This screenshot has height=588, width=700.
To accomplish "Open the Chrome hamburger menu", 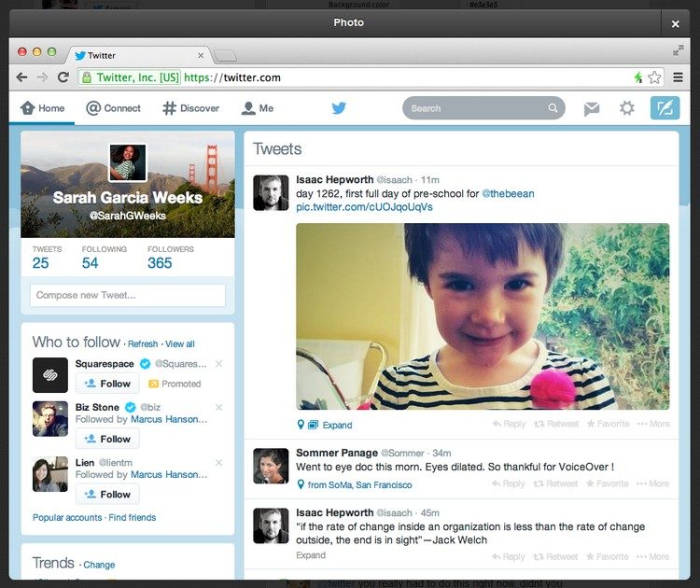I will click(679, 77).
